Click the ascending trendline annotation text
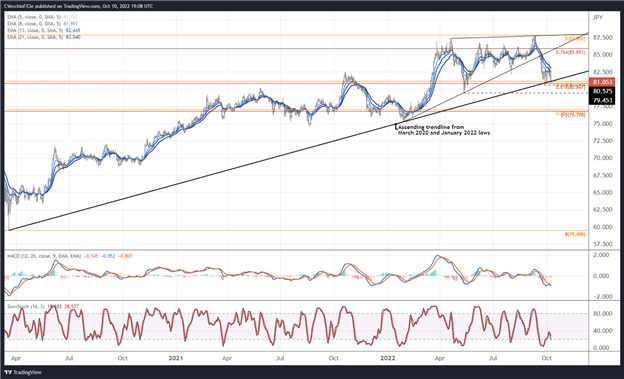 444,130
